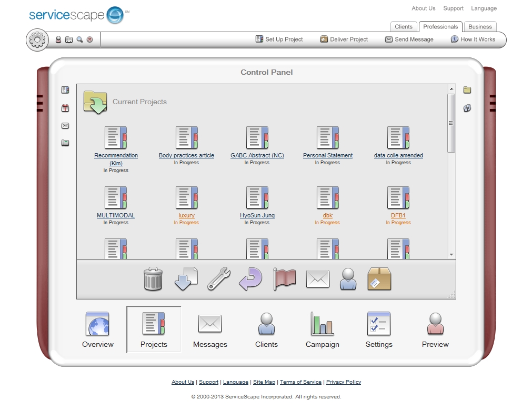Click the Current Projects folder icon
This screenshot has width=532, height=420.
click(x=95, y=102)
